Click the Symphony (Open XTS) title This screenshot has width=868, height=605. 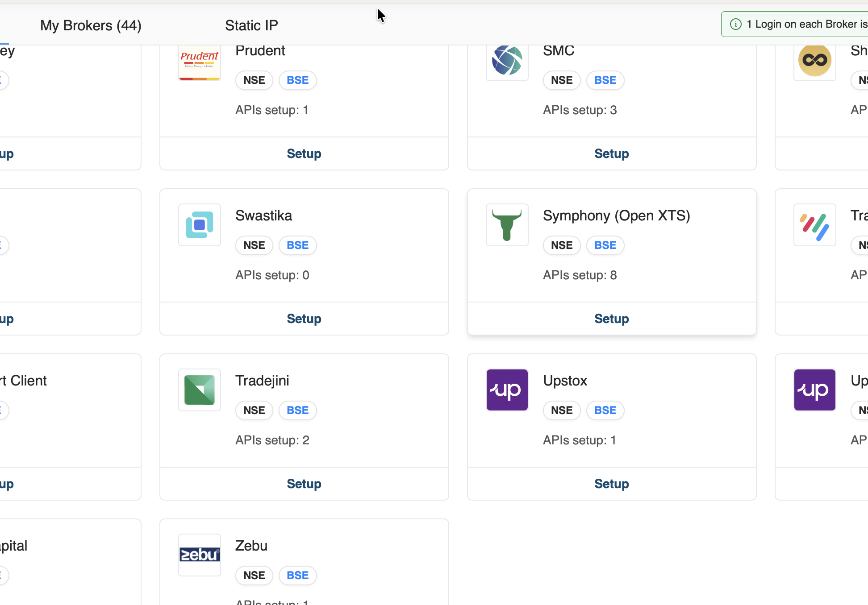point(616,215)
